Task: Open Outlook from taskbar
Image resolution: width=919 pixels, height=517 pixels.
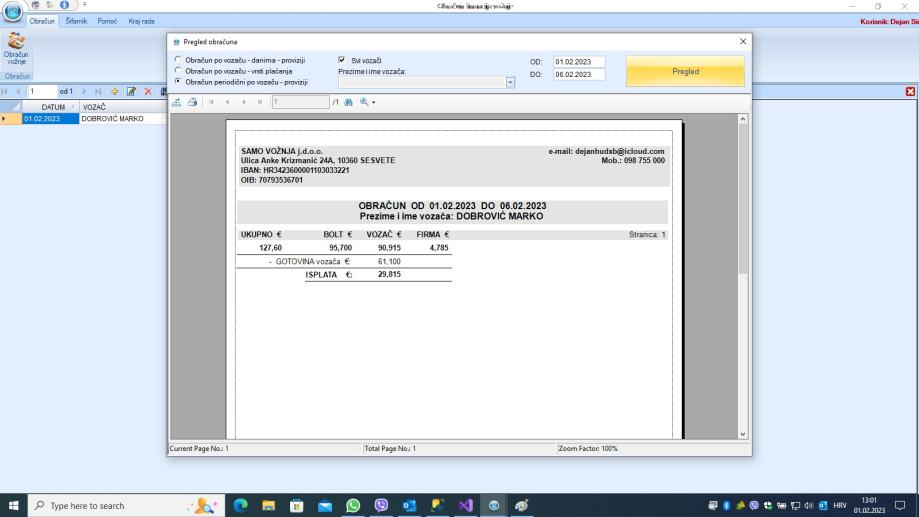Action: (x=409, y=505)
